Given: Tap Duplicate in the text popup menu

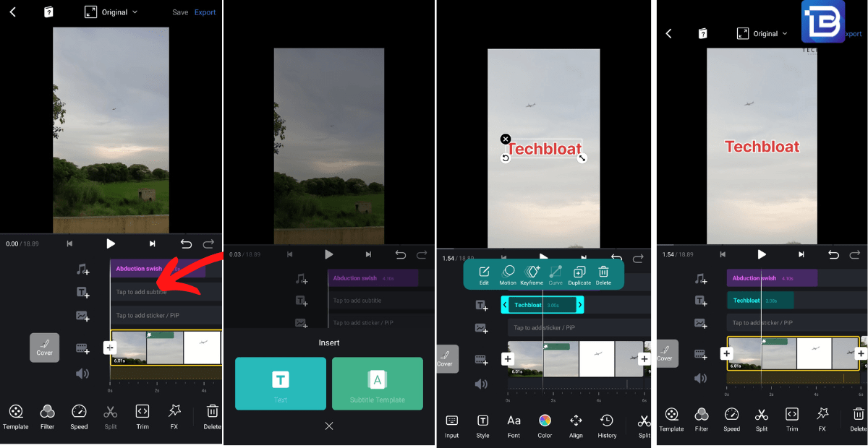Looking at the screenshot, I should [579, 275].
